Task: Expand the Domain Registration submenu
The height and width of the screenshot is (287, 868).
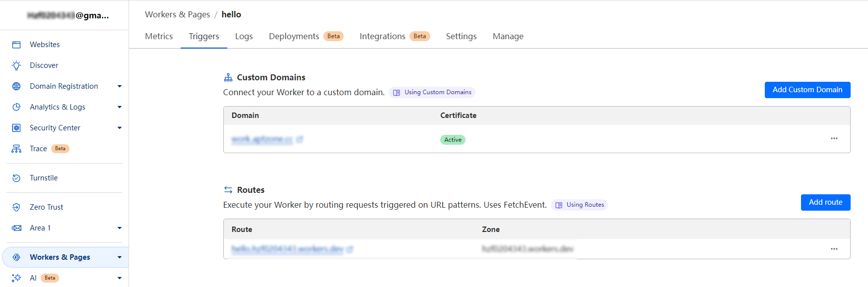Action: [119, 86]
